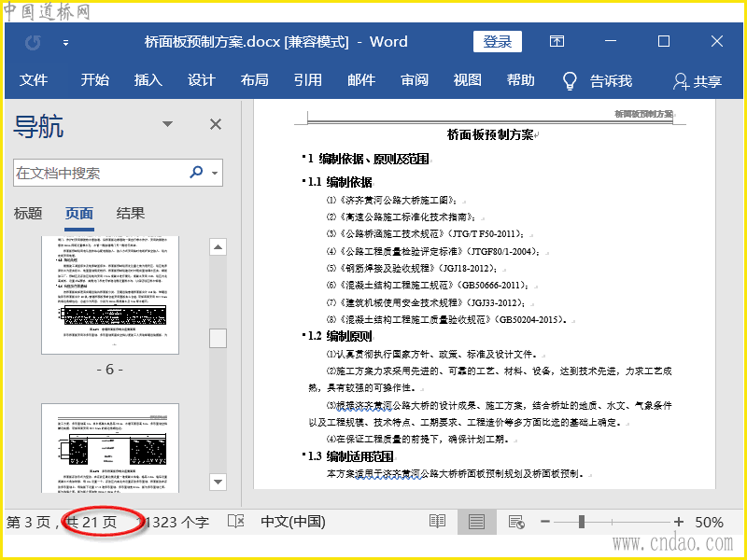Image resolution: width=747 pixels, height=560 pixels.
Task: Click the zoom slider handle
Action: click(x=581, y=522)
